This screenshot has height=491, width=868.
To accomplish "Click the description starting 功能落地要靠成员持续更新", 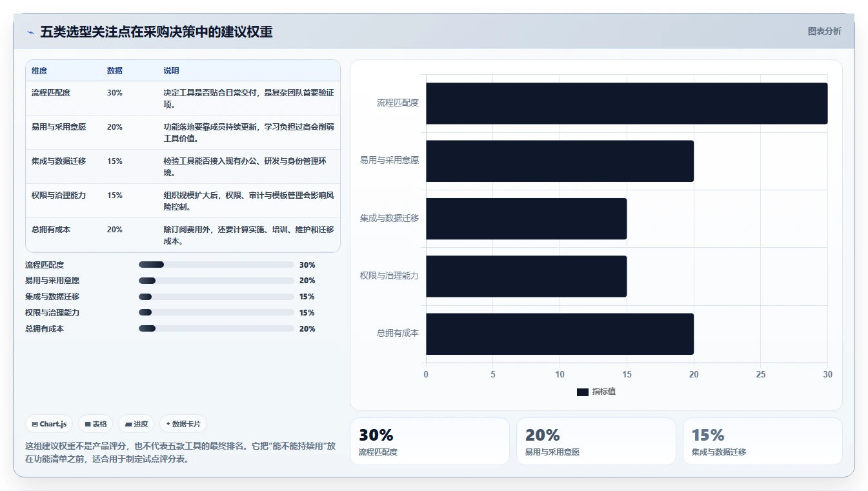I will click(x=248, y=132).
